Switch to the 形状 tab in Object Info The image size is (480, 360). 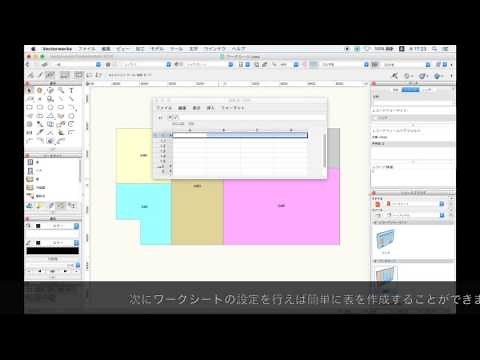[x=396, y=90]
